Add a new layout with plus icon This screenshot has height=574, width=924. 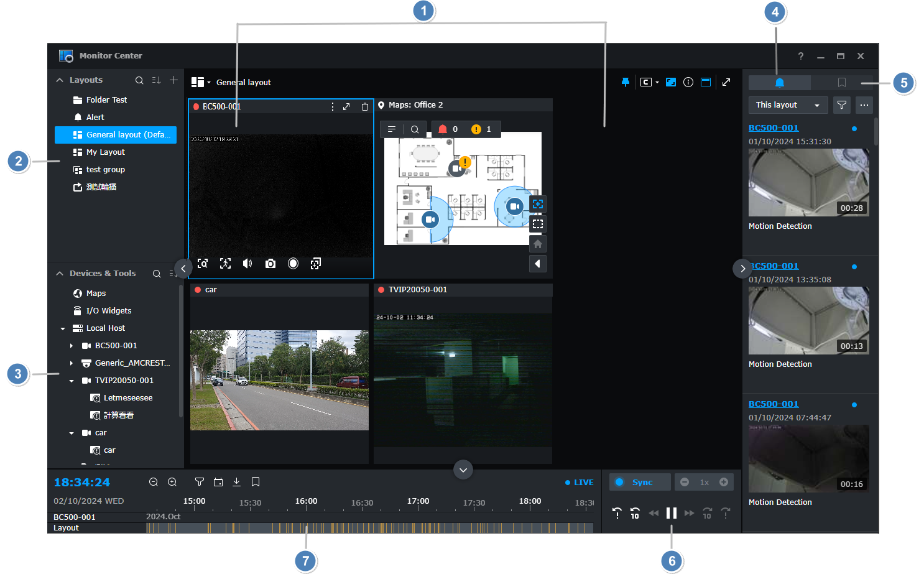[x=174, y=80]
